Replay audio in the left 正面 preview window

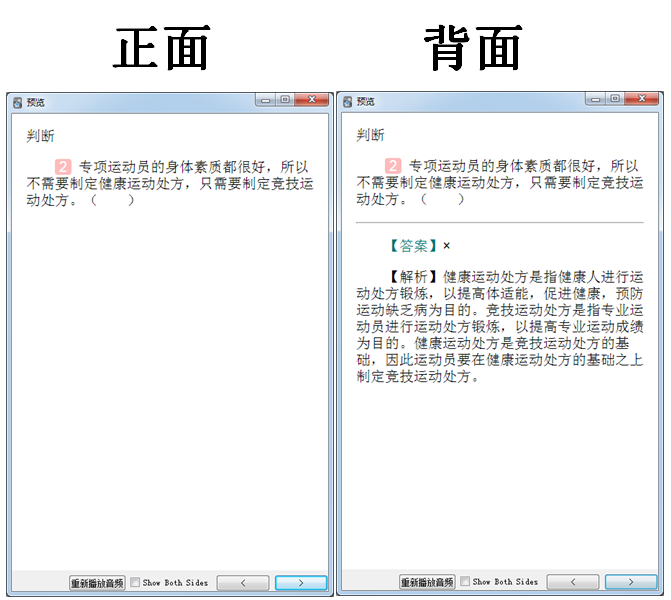pos(97,582)
